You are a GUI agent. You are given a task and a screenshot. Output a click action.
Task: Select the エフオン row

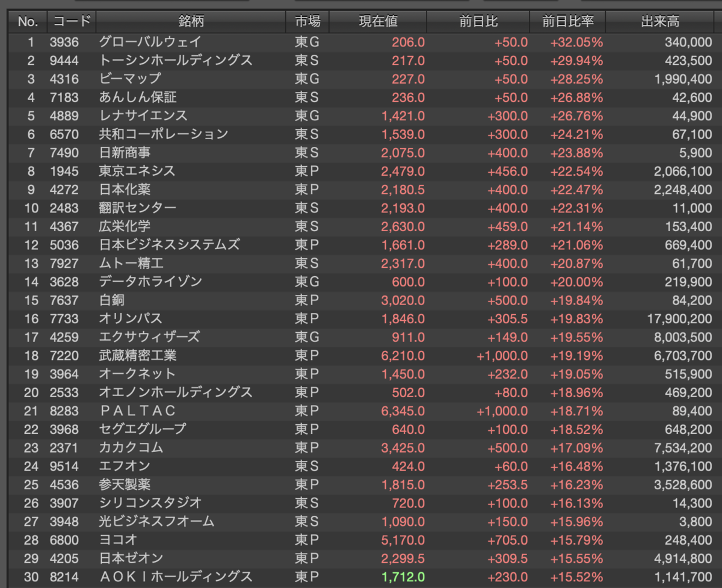(x=361, y=466)
